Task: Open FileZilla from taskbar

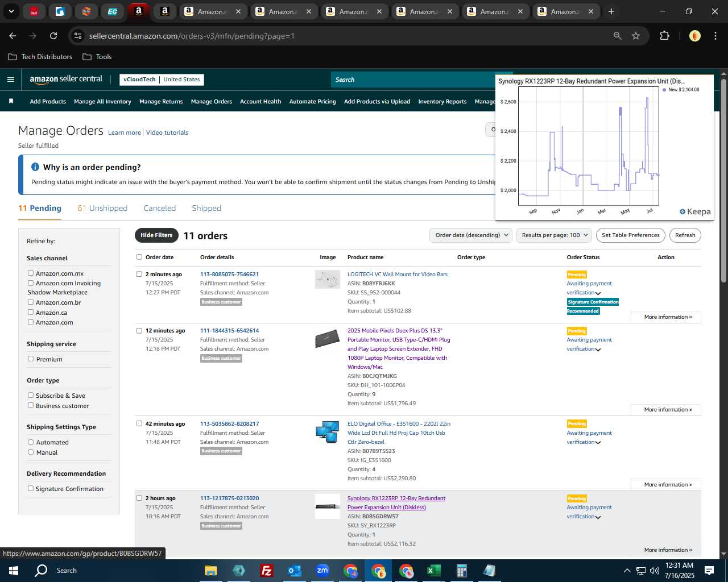Action: click(266, 570)
